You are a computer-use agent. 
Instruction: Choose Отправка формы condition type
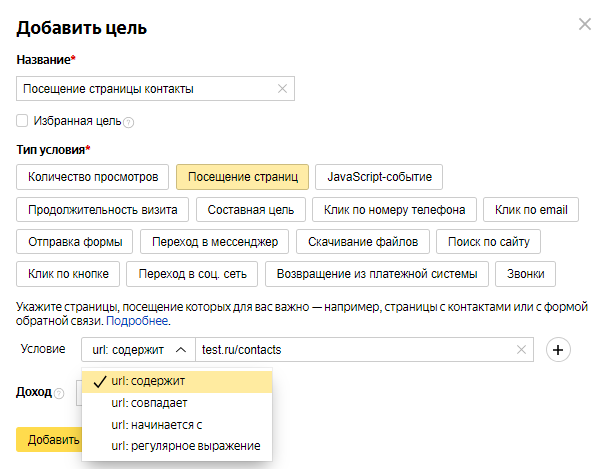pos(75,242)
